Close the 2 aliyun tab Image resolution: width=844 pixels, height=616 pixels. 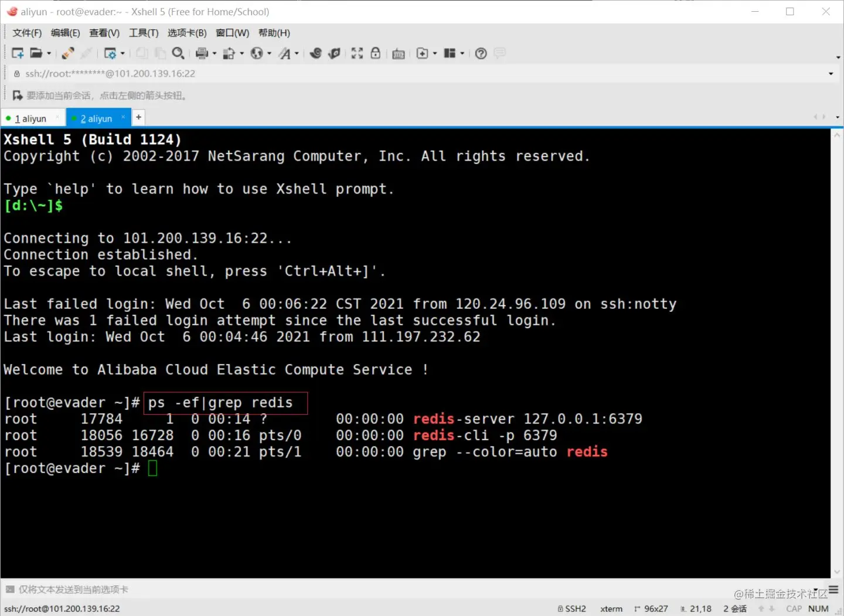tap(123, 117)
